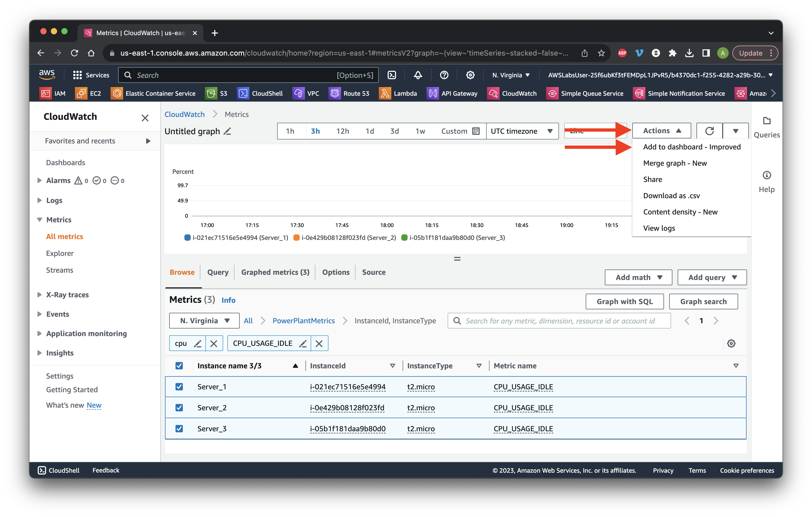Open the AWS support help icon
Screen dimensions: 812x517
coord(444,75)
